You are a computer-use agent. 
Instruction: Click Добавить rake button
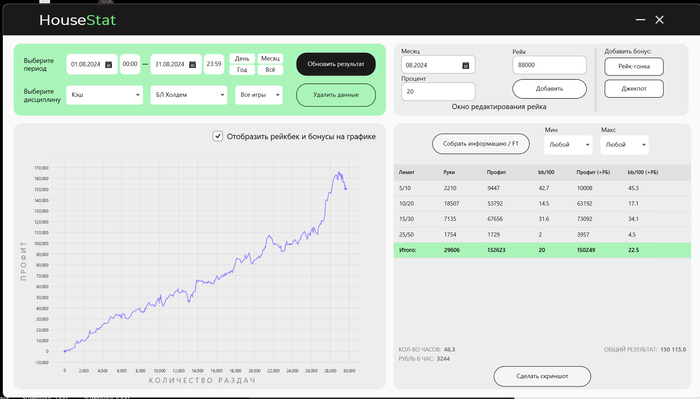click(549, 88)
